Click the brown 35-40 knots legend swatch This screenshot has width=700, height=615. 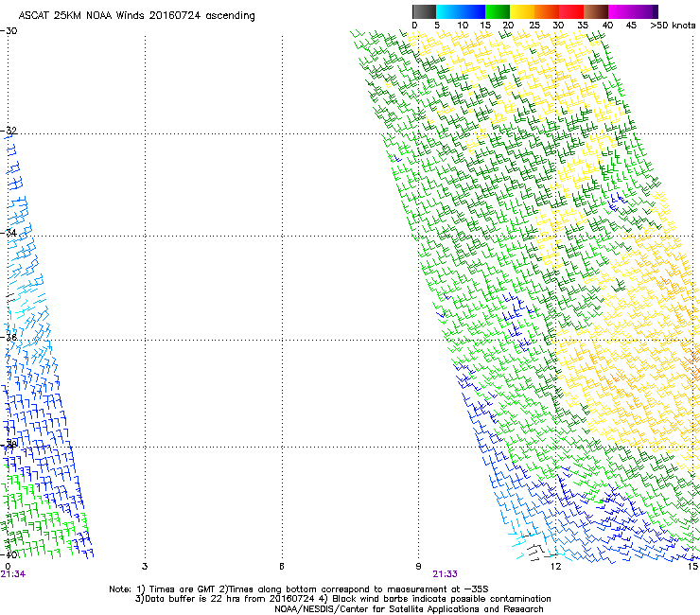coord(596,11)
